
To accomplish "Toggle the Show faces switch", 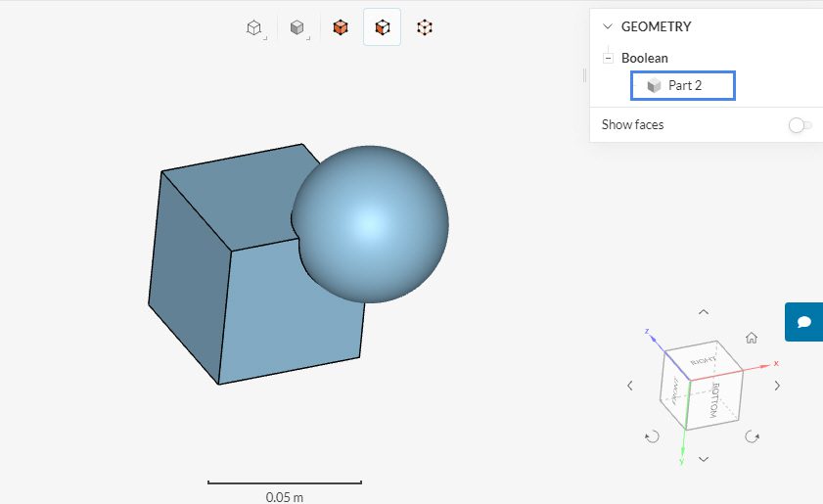I will (x=800, y=125).
